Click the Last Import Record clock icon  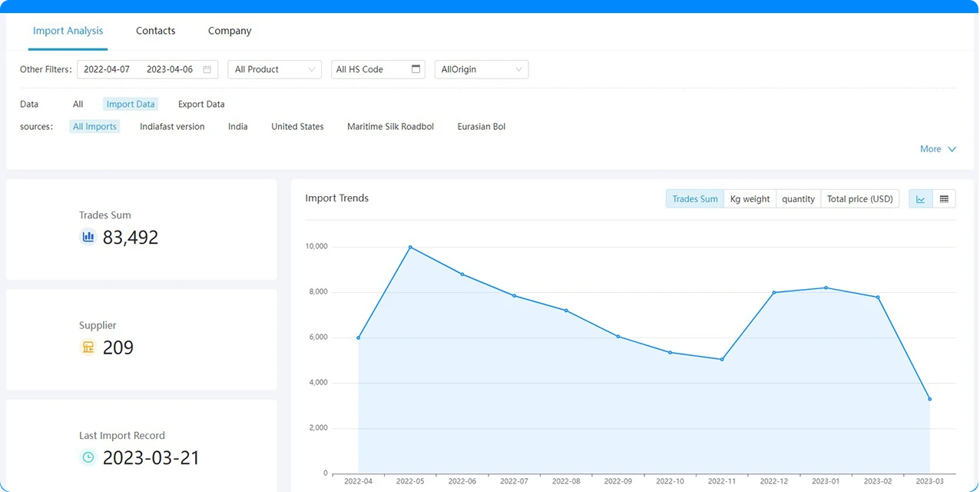(x=88, y=457)
